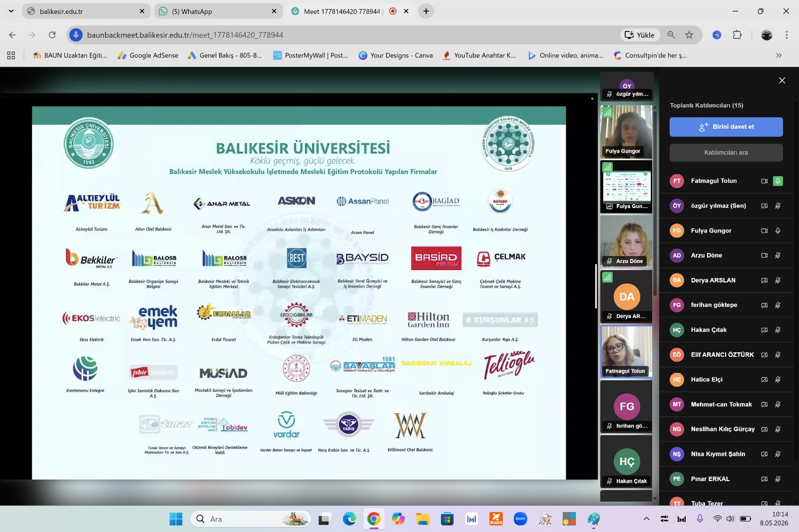Toggle muted microphone icon for Arzu Döne
The image size is (799, 532).
point(778,256)
